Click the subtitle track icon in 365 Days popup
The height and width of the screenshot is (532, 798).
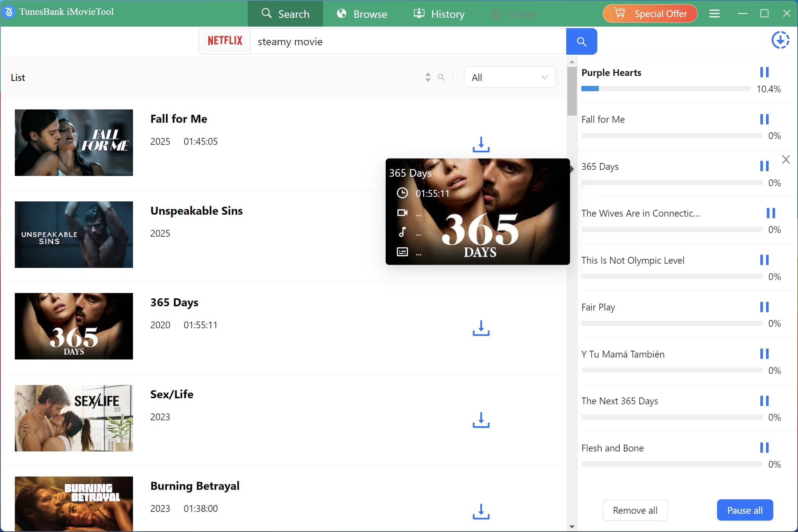coord(402,252)
